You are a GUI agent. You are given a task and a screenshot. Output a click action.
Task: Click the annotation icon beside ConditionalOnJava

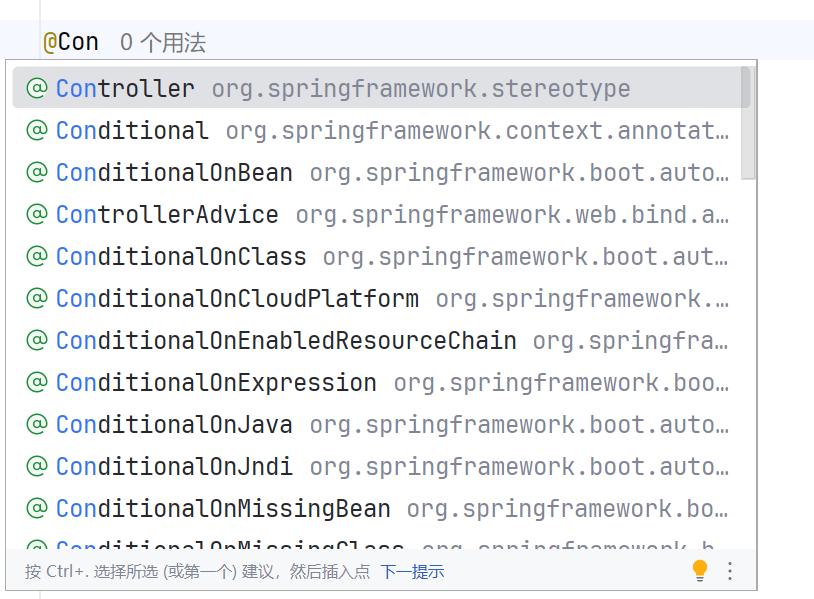pos(37,425)
